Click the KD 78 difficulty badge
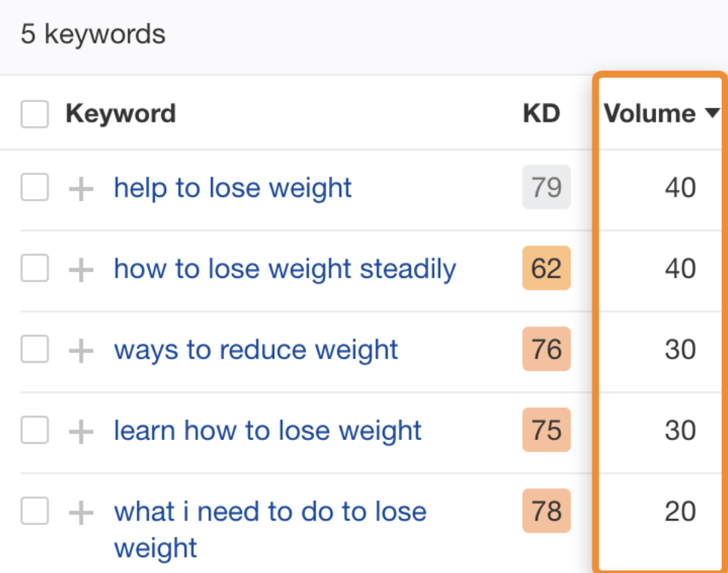 pyautogui.click(x=546, y=511)
